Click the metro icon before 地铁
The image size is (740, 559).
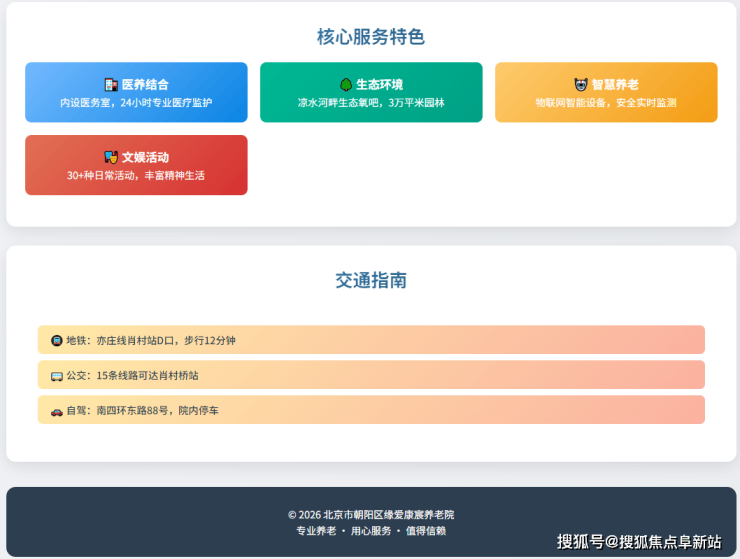(x=57, y=341)
